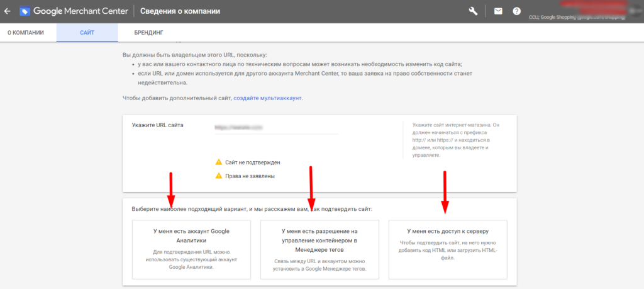
Task: Click the 'Укажите URL сайта' label
Action: pyautogui.click(x=157, y=125)
